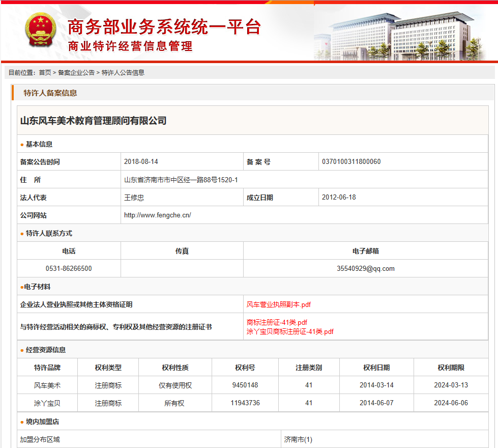
Task: Select 注册商标 in the 涂丫宝贝 row
Action: [108, 403]
